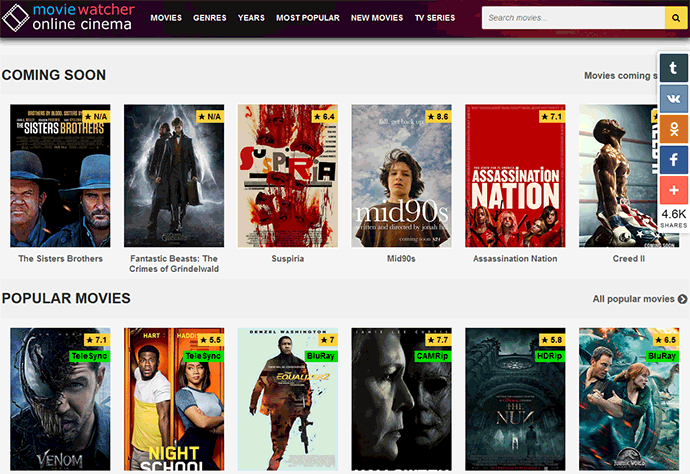Open the Genres menu
This screenshot has height=474, width=690.
[x=210, y=18]
